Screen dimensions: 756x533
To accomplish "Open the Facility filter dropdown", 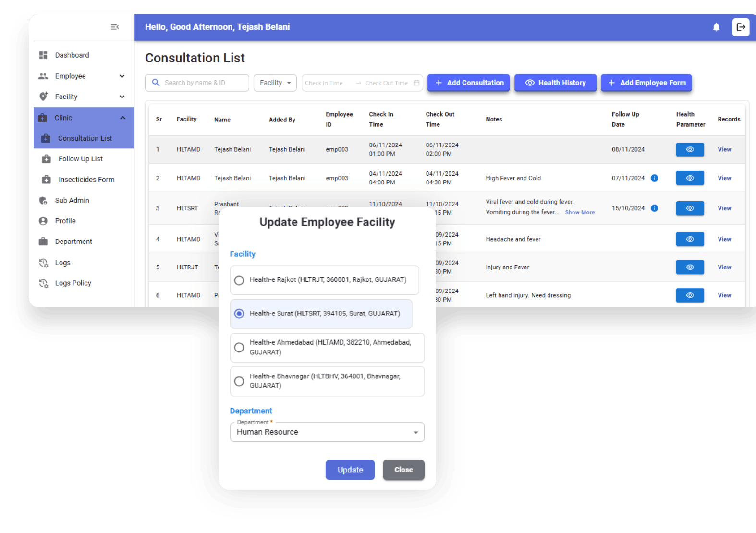I will pyautogui.click(x=275, y=83).
